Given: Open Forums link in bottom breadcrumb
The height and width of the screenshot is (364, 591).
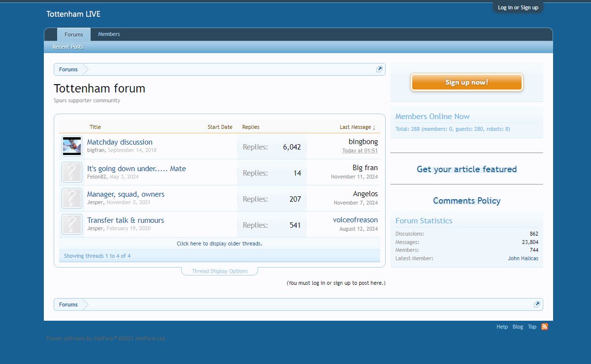Looking at the screenshot, I should point(68,304).
